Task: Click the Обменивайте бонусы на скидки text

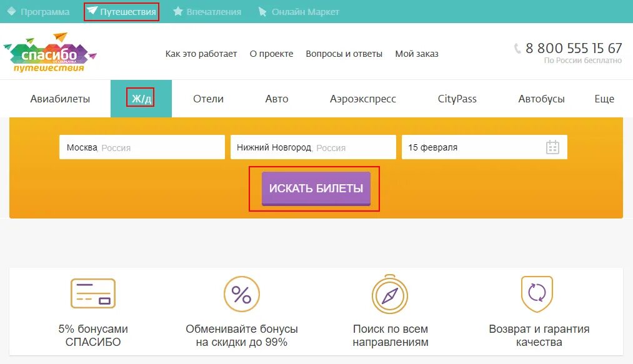Action: tap(242, 335)
